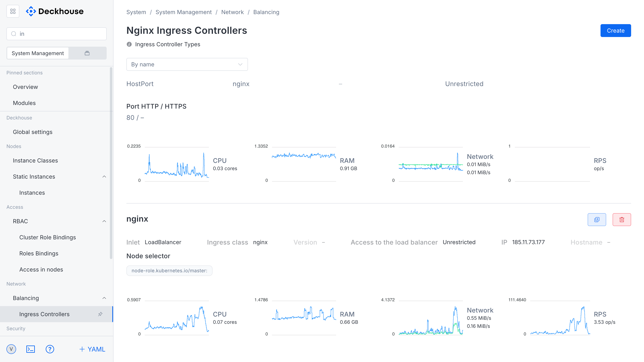Click the nginx controller RAM chart
Screen dimensions: 644x362
pos(304,318)
